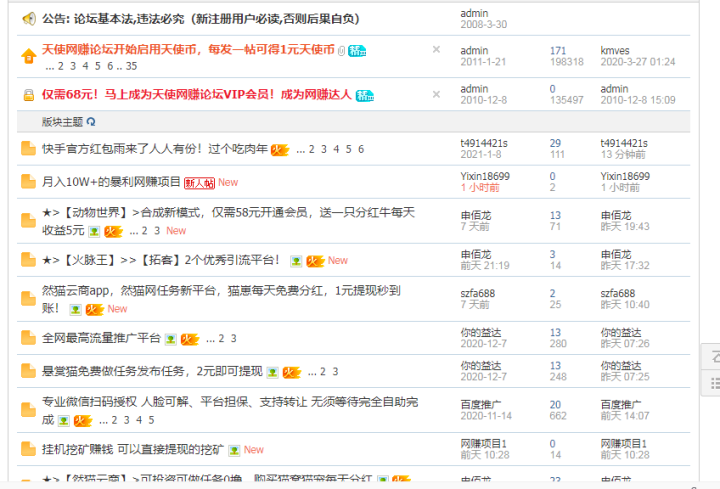Open the thread 快手官方红包雨来了人人有份
The width and height of the screenshot is (720, 489).
(x=155, y=149)
